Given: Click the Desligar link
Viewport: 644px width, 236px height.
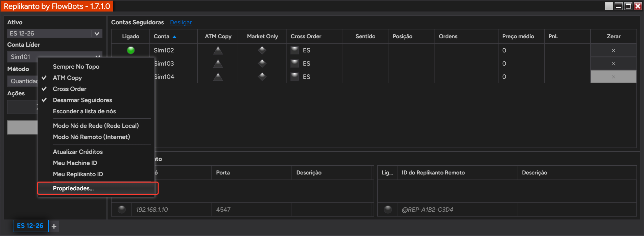Looking at the screenshot, I should click(181, 22).
